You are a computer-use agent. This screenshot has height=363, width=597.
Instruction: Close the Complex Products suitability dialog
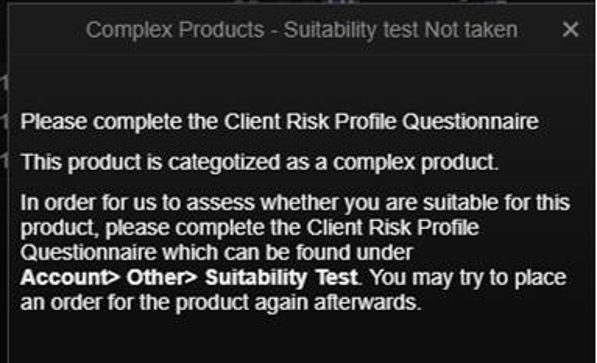pos(570,29)
